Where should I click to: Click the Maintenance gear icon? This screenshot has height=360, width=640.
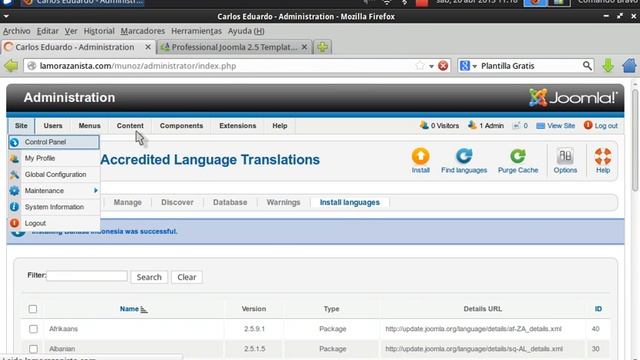coord(14,191)
